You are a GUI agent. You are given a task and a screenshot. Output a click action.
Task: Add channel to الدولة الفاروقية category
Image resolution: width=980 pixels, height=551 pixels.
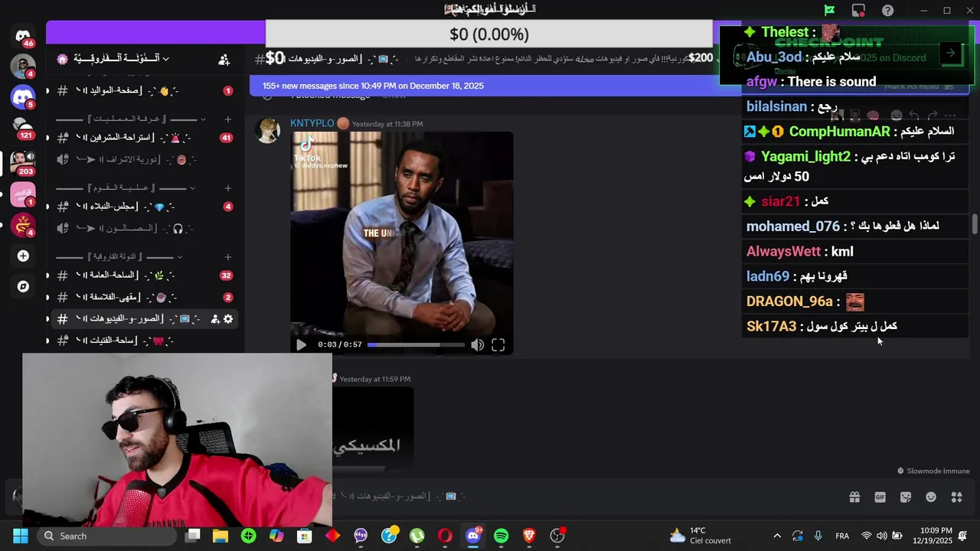click(227, 257)
